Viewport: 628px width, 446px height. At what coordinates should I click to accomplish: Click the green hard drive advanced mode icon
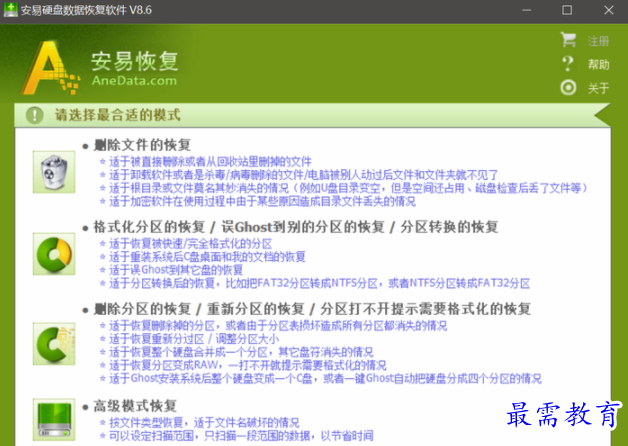[x=54, y=420]
